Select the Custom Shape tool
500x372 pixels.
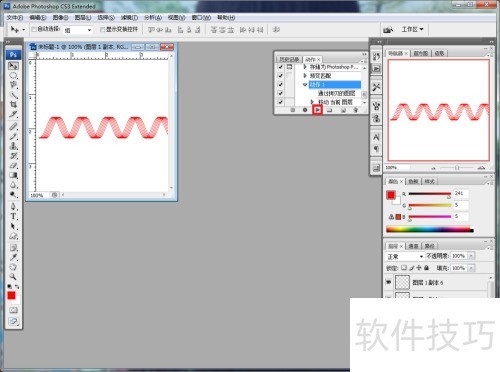coord(13,236)
